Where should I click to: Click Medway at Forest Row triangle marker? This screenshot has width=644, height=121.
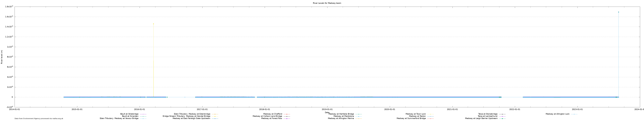(287, 118)
